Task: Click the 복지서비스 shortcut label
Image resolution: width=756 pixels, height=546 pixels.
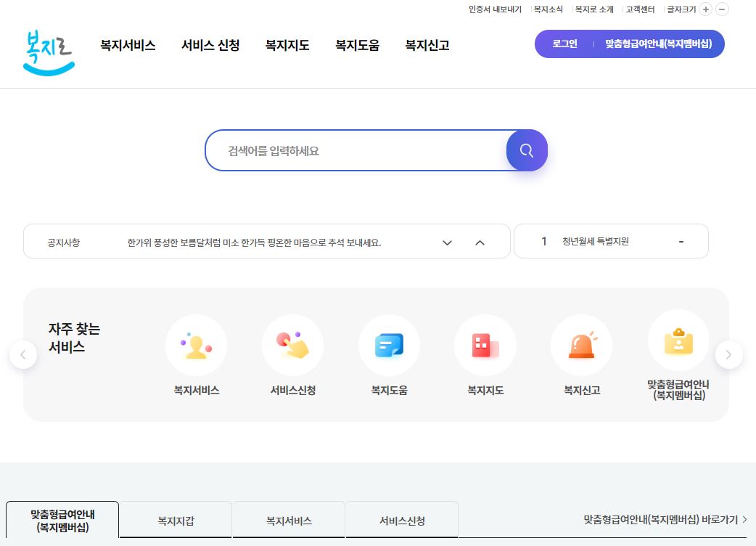Action: point(196,390)
